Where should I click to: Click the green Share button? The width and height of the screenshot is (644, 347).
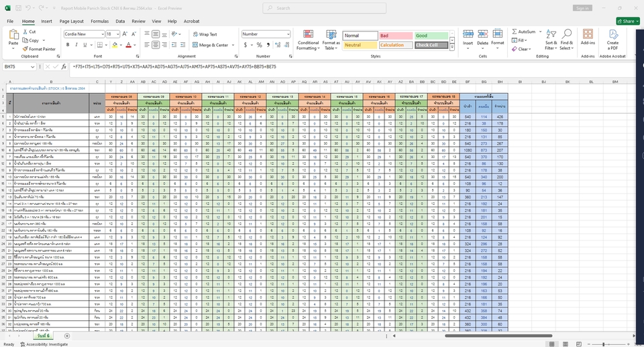coord(628,21)
